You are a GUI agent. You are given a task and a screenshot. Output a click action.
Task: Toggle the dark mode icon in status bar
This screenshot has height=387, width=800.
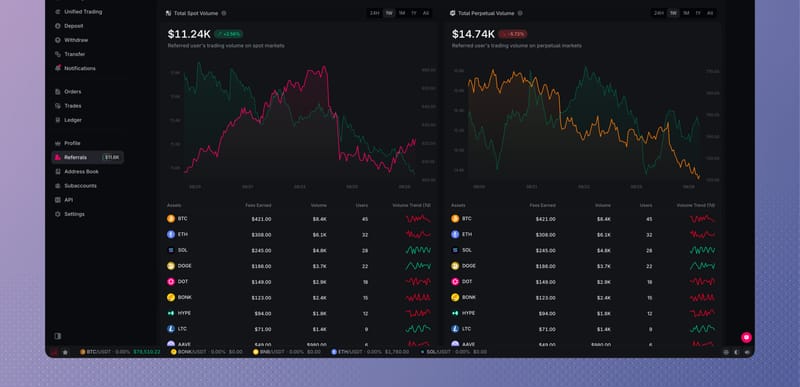[737, 352]
